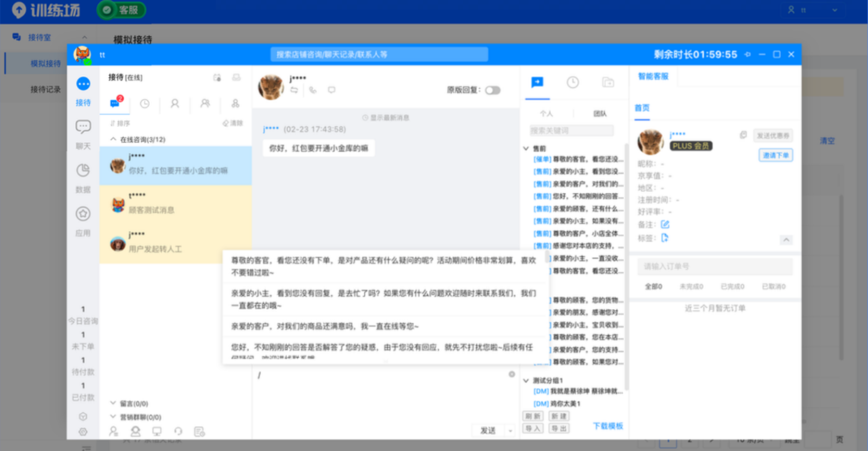Select the two-person group tab
This screenshot has width=868, height=451.
click(x=205, y=103)
